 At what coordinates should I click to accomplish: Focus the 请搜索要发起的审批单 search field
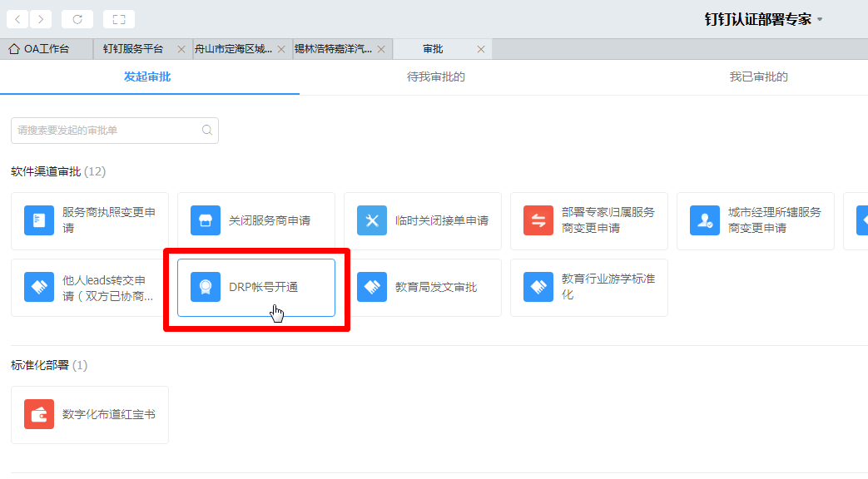click(115, 131)
